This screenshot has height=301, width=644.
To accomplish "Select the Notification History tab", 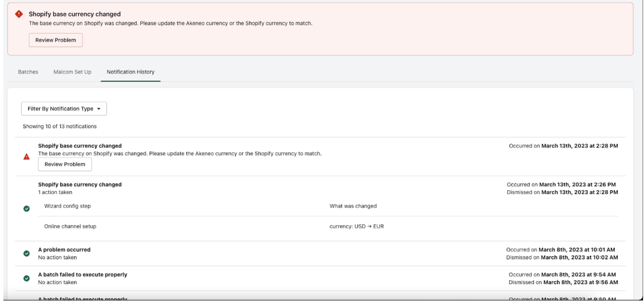I will tap(130, 72).
